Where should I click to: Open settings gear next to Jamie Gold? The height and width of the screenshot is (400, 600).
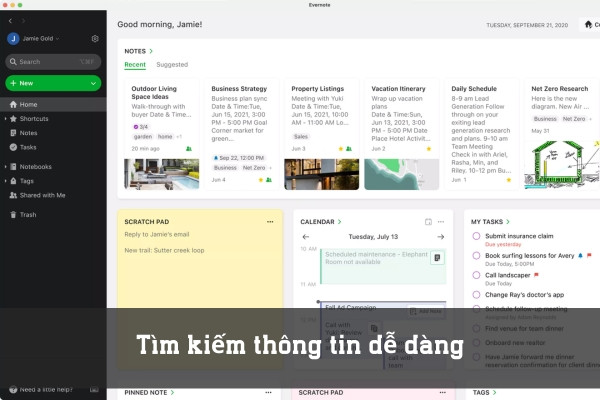95,39
